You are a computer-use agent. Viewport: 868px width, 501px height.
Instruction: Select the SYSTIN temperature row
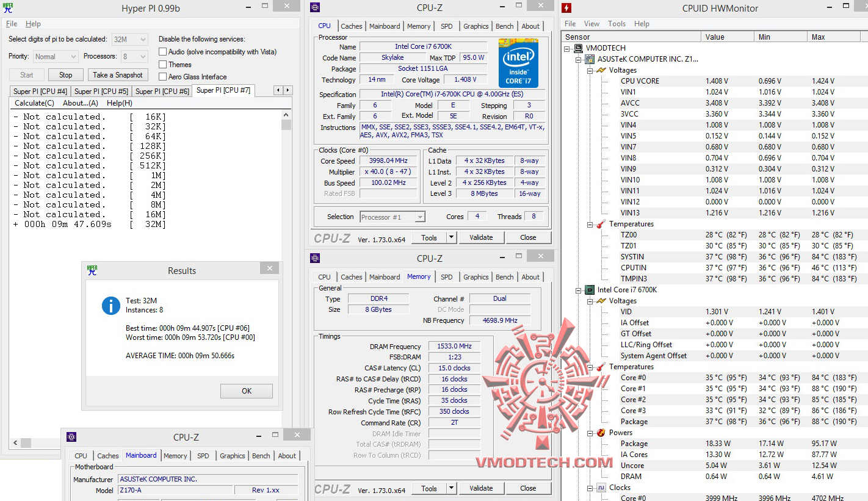pyautogui.click(x=741, y=257)
